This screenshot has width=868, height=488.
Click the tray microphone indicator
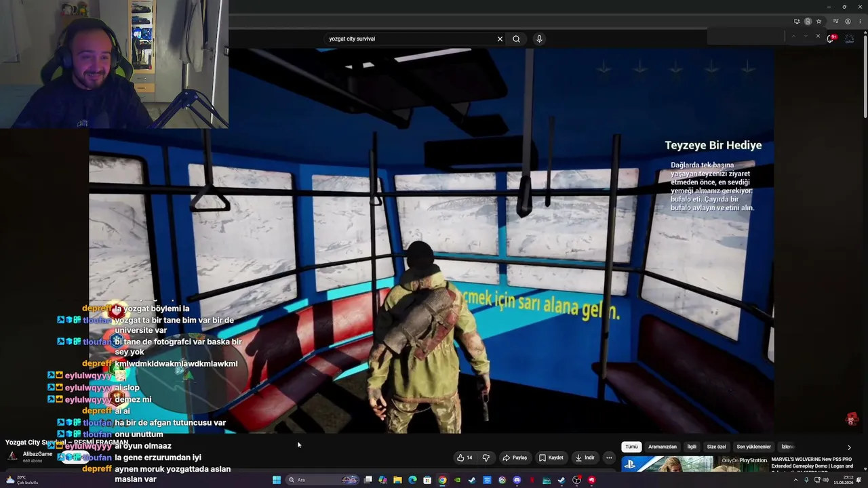[806, 480]
